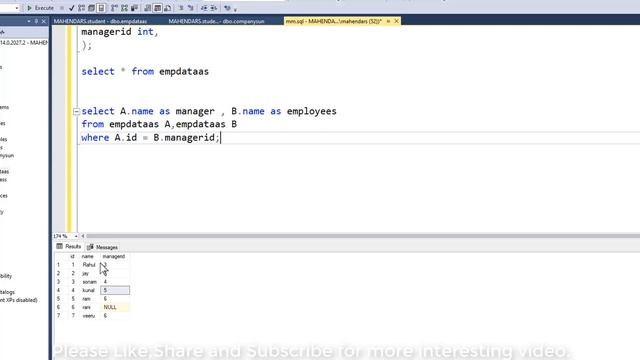Toggle Include Live Query Statistics icon

tap(124, 8)
